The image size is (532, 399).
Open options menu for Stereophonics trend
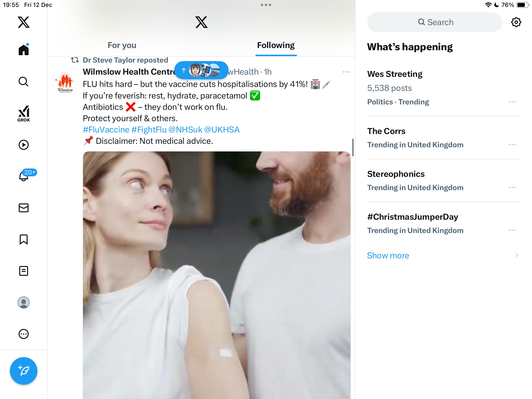click(x=512, y=187)
